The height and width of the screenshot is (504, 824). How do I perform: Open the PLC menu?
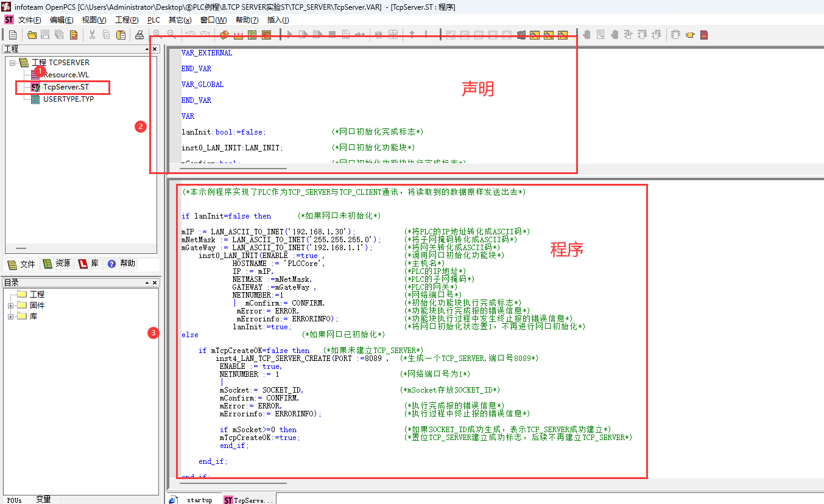point(153,20)
